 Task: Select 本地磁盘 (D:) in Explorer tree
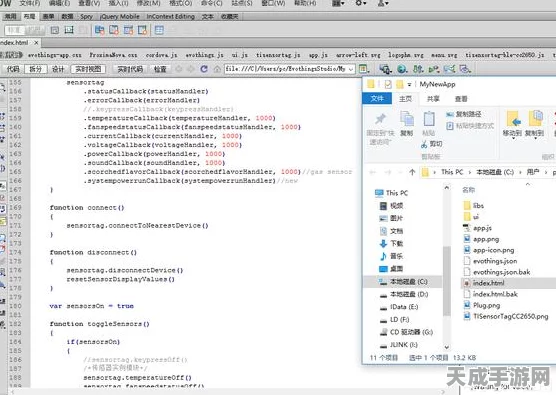click(403, 294)
